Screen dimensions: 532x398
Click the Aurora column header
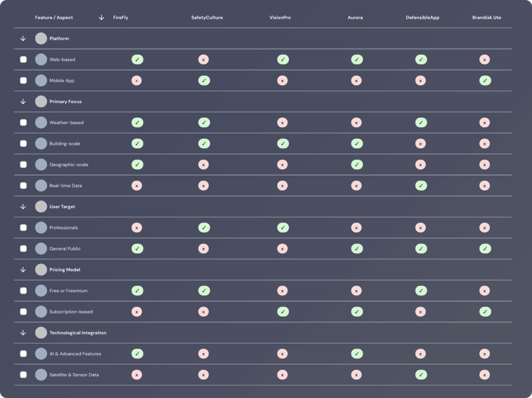click(x=355, y=18)
